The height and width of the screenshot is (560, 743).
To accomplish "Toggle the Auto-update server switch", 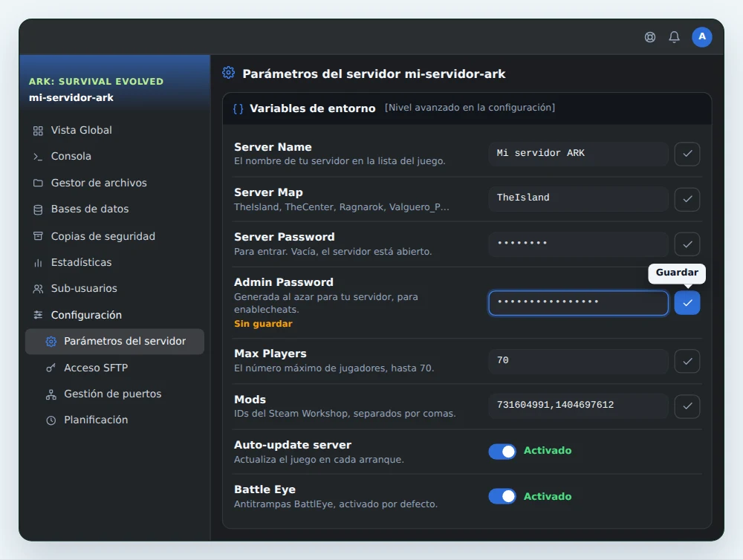I will coord(502,452).
